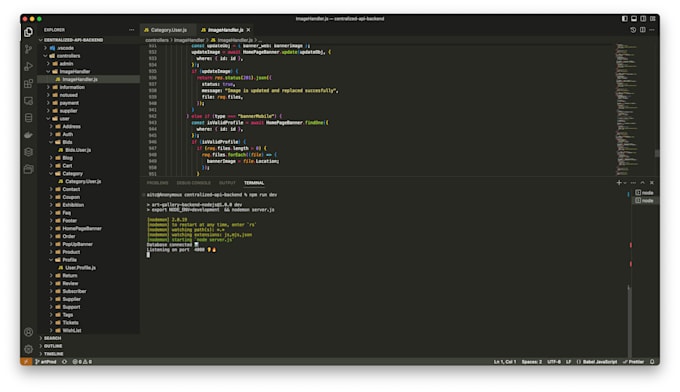The height and width of the screenshot is (392, 680).
Task: Click the ImageHandler breadcrumb in the editor path
Action: pyautogui.click(x=189, y=40)
